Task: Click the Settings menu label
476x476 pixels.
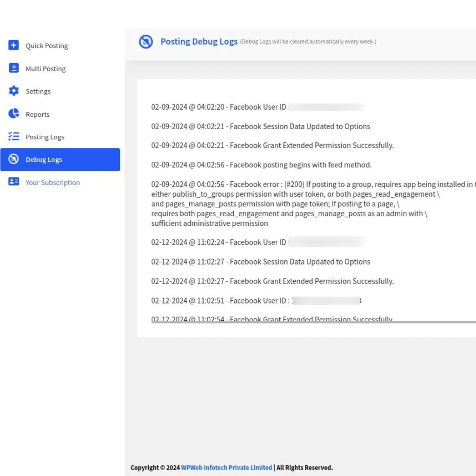Action: tap(38, 91)
